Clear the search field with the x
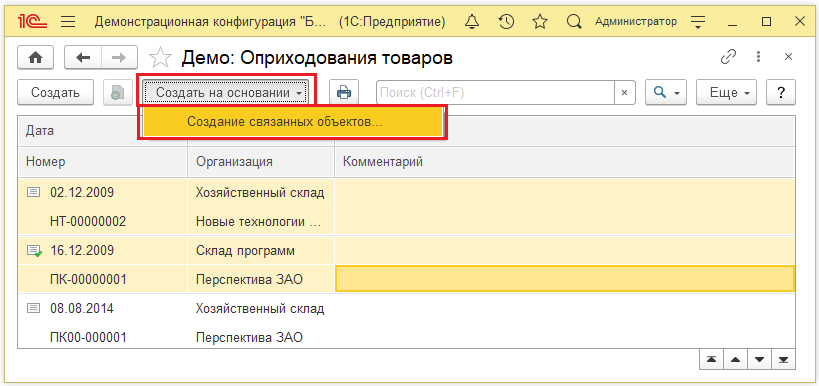The image size is (819, 386). click(624, 93)
